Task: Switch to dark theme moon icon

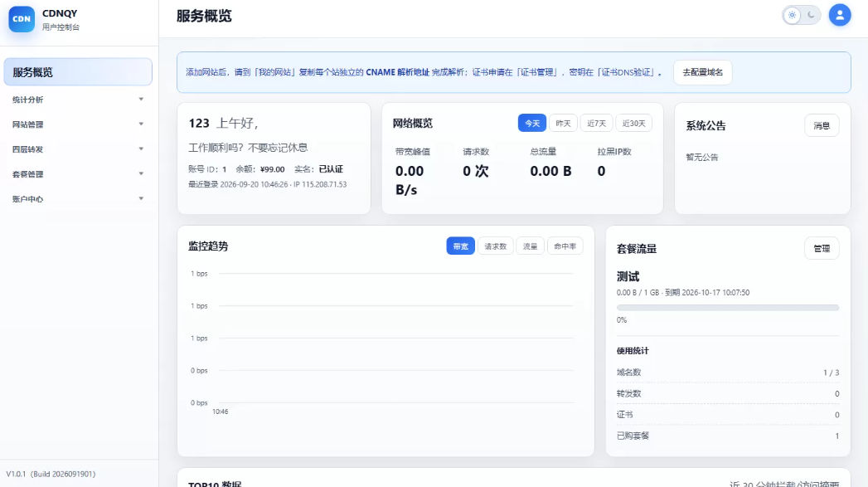Action: 811,16
